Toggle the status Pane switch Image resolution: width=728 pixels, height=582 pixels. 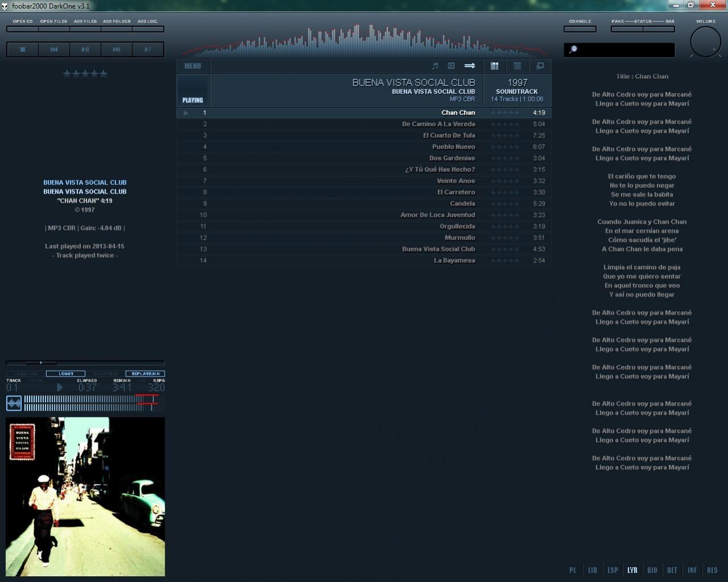click(627, 28)
